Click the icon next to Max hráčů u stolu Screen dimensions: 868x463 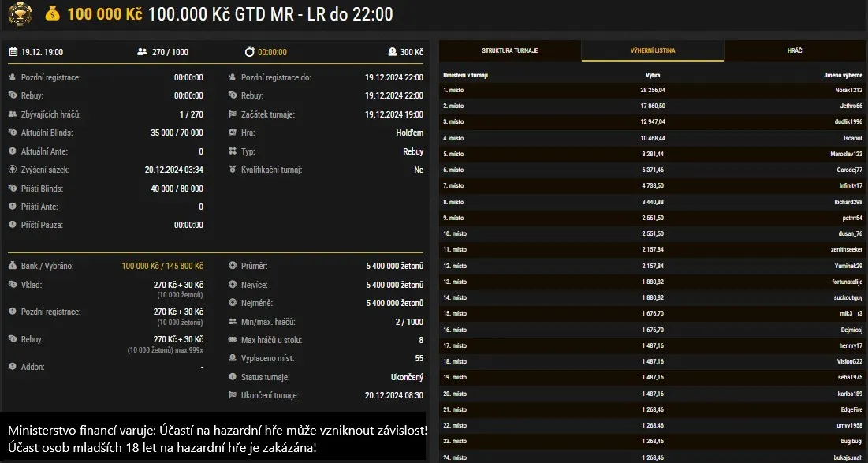tap(231, 340)
